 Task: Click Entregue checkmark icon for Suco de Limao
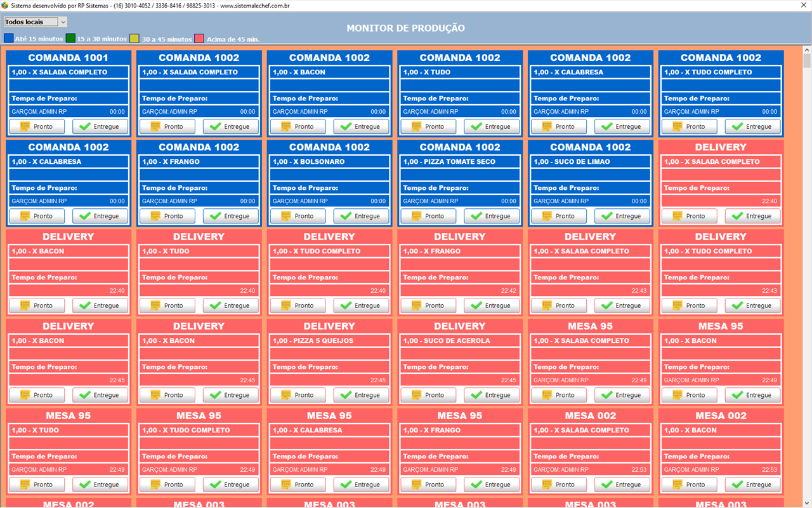(607, 216)
